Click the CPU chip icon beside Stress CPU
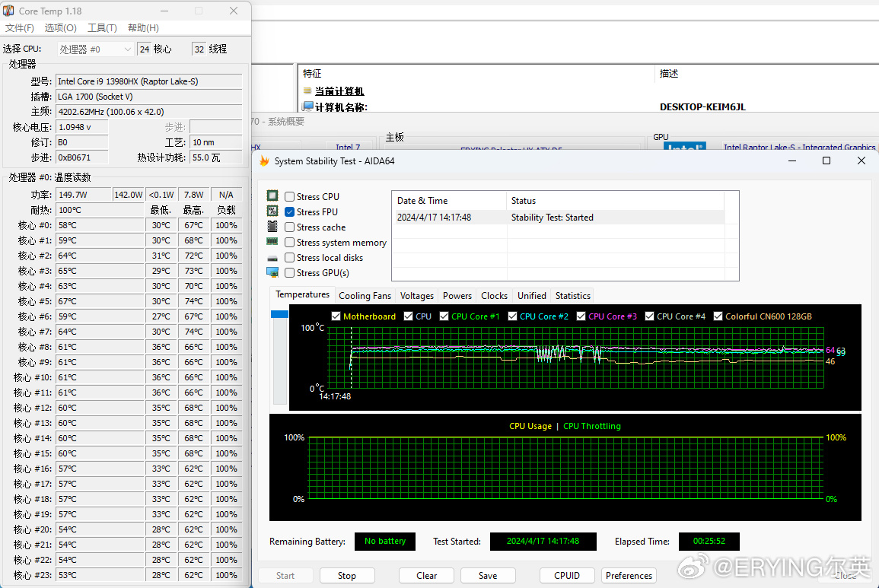The height and width of the screenshot is (588, 879). click(272, 195)
